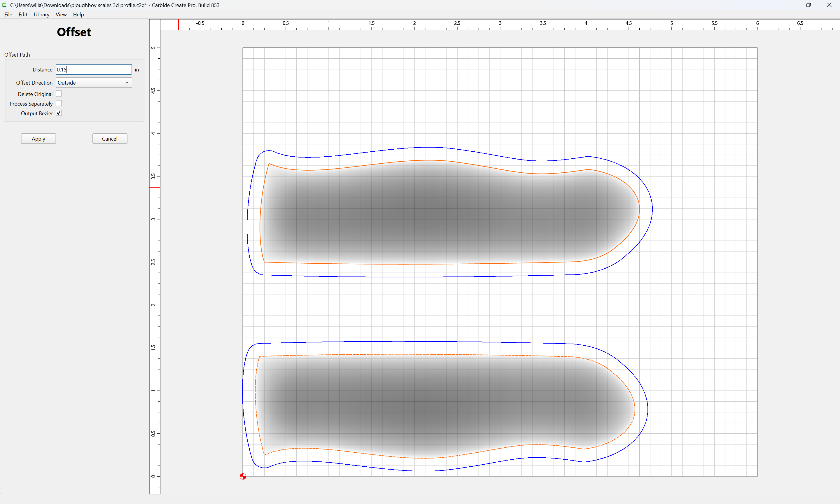
Task: Click into the Distance input field
Action: click(x=94, y=69)
